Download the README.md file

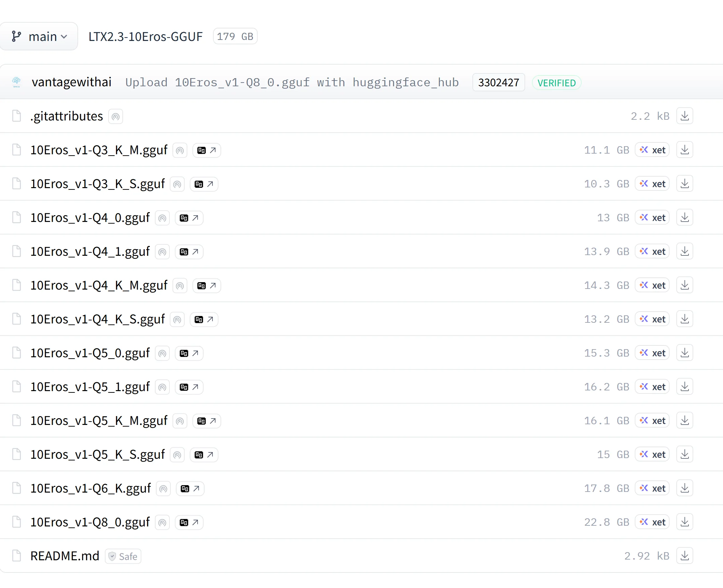pyautogui.click(x=685, y=556)
